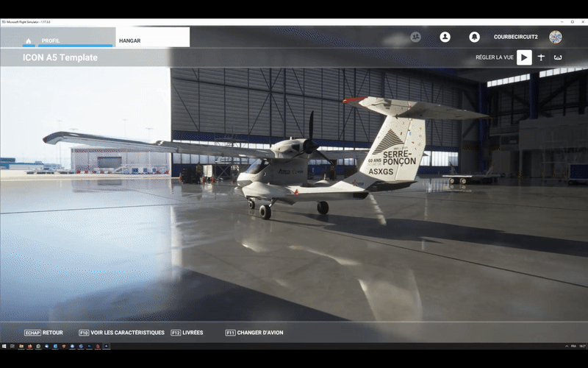Open the notifications bell icon
The height and width of the screenshot is (368, 588).
[474, 37]
